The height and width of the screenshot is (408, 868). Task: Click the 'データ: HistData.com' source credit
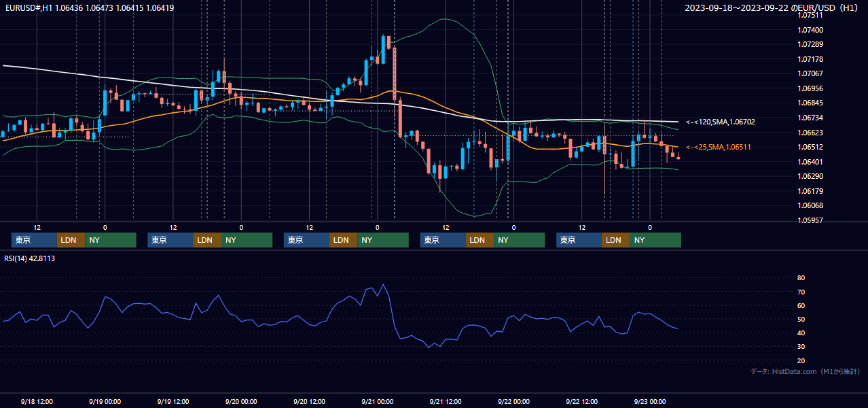[805, 371]
